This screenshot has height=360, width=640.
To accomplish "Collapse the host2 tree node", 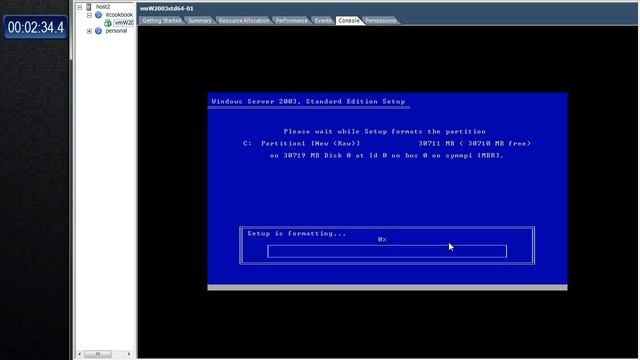I will pos(80,7).
